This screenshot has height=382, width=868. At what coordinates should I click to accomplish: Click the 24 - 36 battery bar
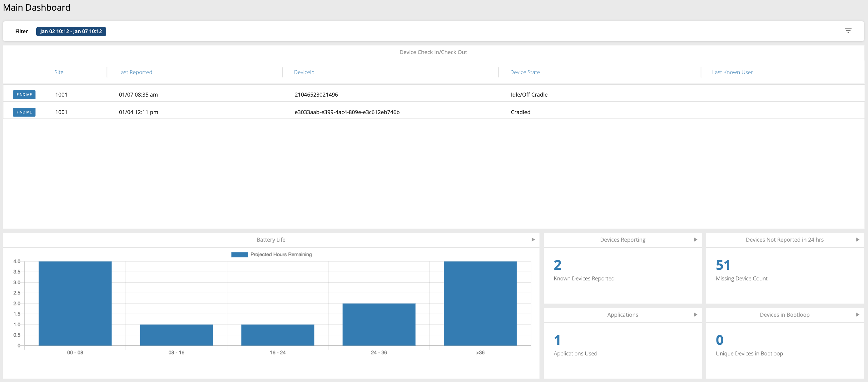pos(379,324)
